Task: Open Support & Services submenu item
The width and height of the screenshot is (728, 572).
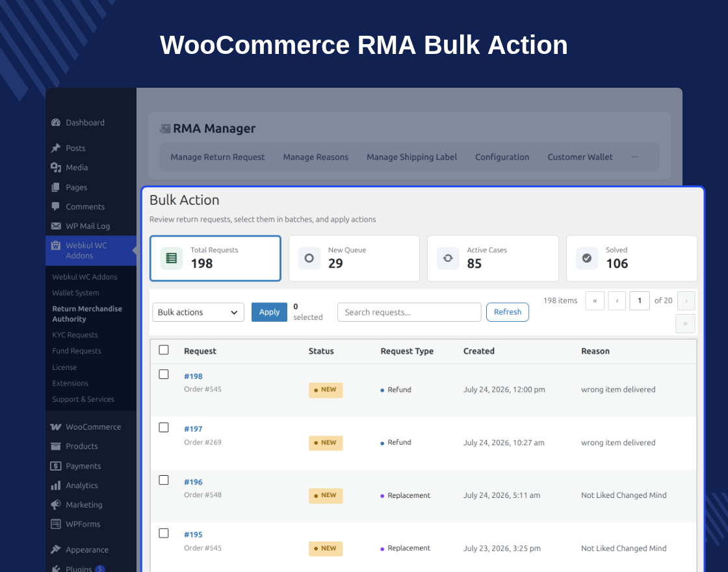Action: (x=83, y=399)
